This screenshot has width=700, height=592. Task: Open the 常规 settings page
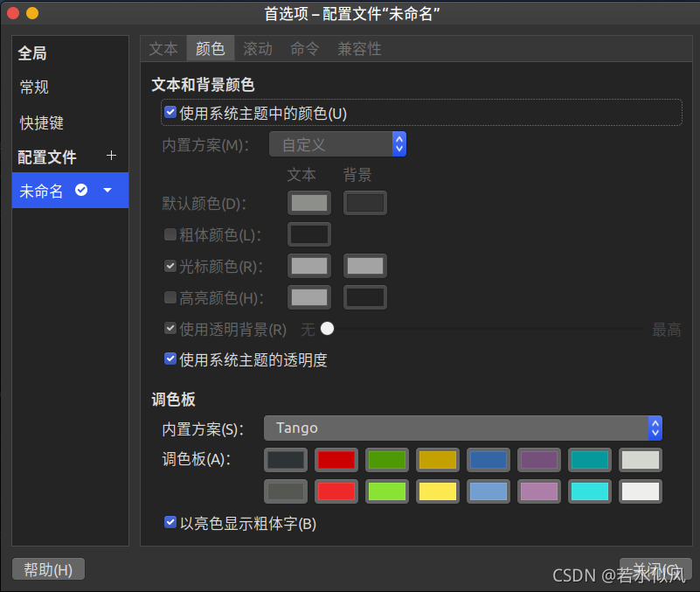tap(33, 87)
